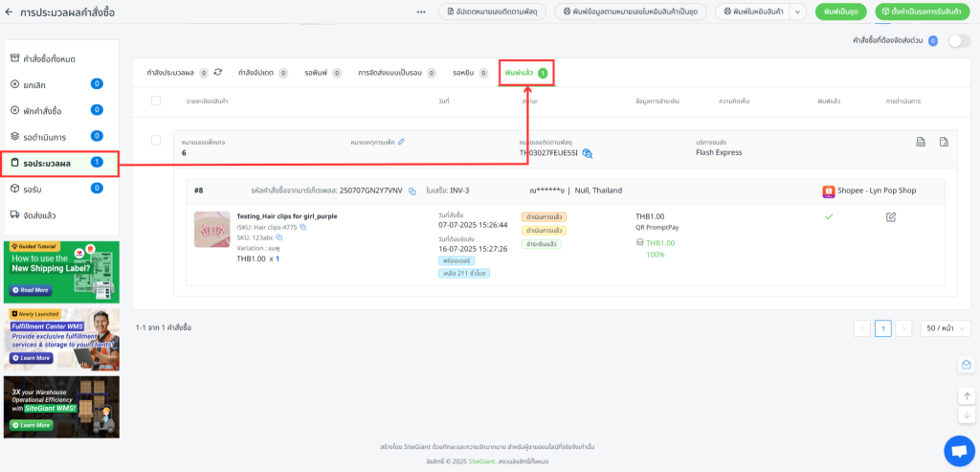This screenshot has height=472, width=980.
Task: Tick the checkbox for package number 6
Action: (156, 141)
